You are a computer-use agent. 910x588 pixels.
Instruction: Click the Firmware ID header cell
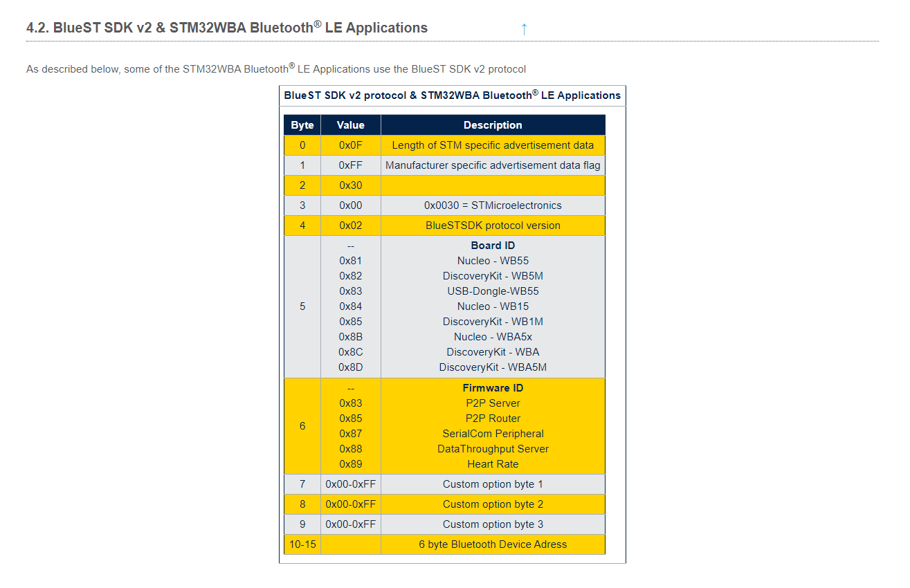(493, 387)
